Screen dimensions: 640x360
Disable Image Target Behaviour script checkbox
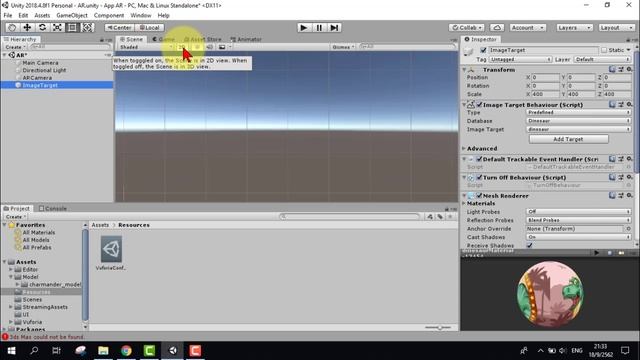click(x=479, y=105)
